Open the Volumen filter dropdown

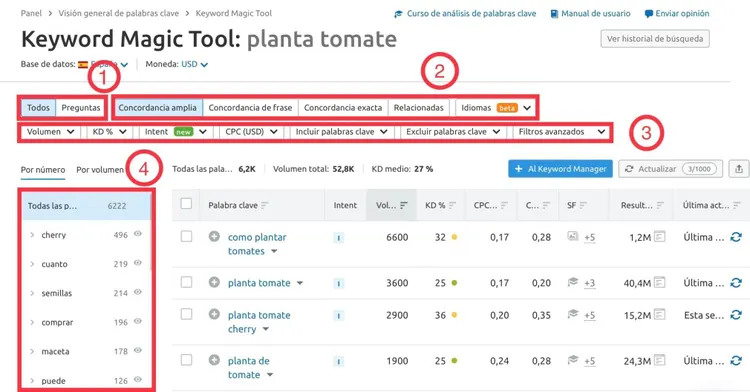50,131
